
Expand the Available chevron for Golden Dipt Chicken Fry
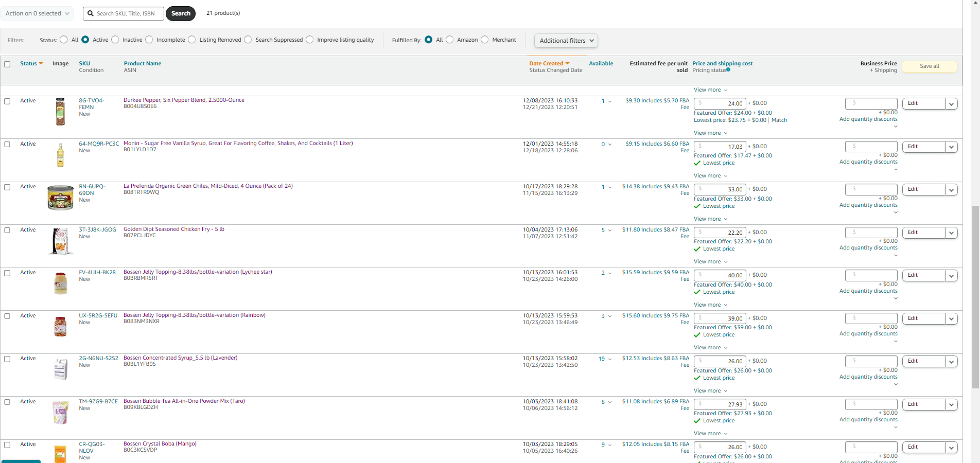click(610, 230)
